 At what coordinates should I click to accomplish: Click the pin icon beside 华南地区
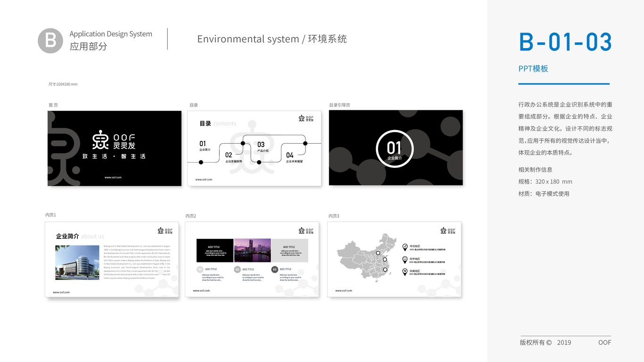(405, 272)
